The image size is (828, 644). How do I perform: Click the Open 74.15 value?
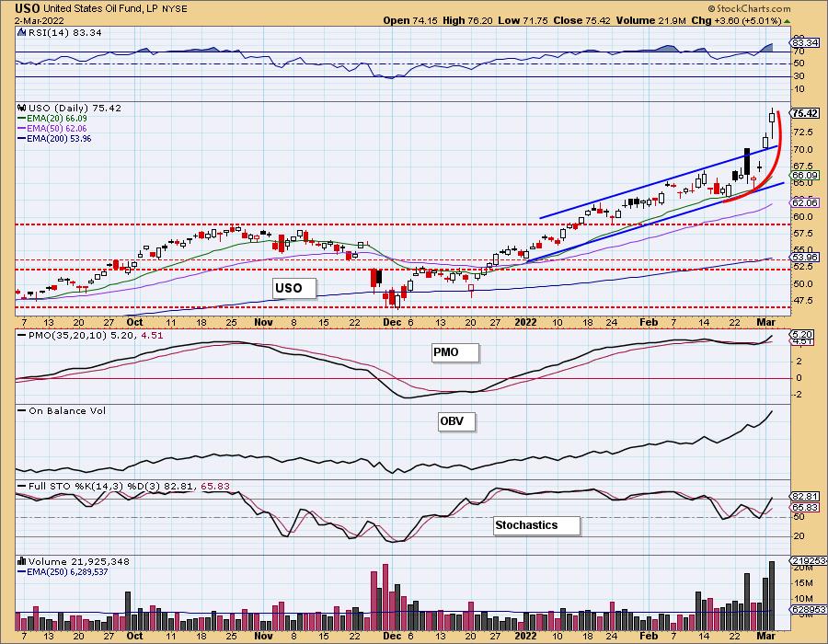tap(410, 20)
